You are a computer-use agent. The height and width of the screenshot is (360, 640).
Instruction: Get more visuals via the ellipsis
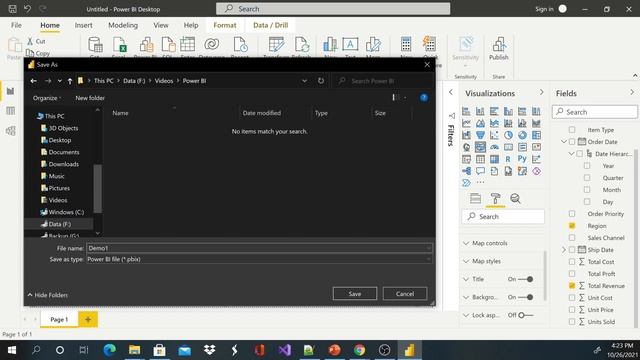480,182
